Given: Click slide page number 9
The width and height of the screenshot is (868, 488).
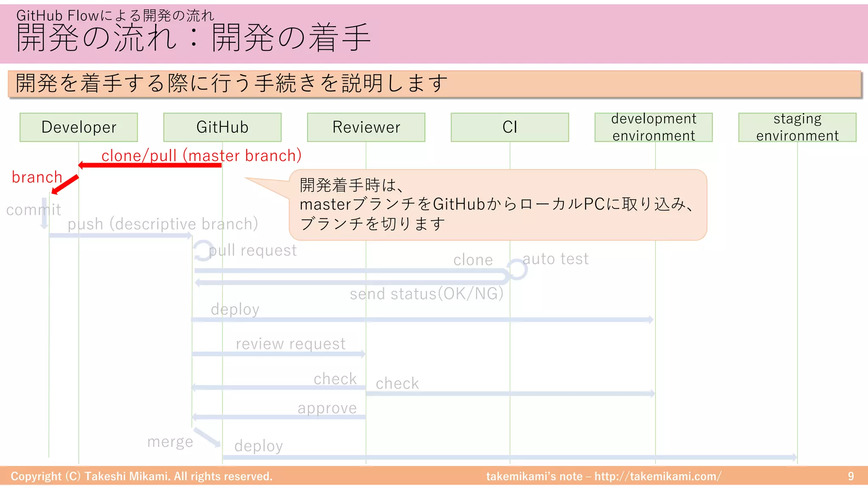Looking at the screenshot, I should [x=851, y=476].
